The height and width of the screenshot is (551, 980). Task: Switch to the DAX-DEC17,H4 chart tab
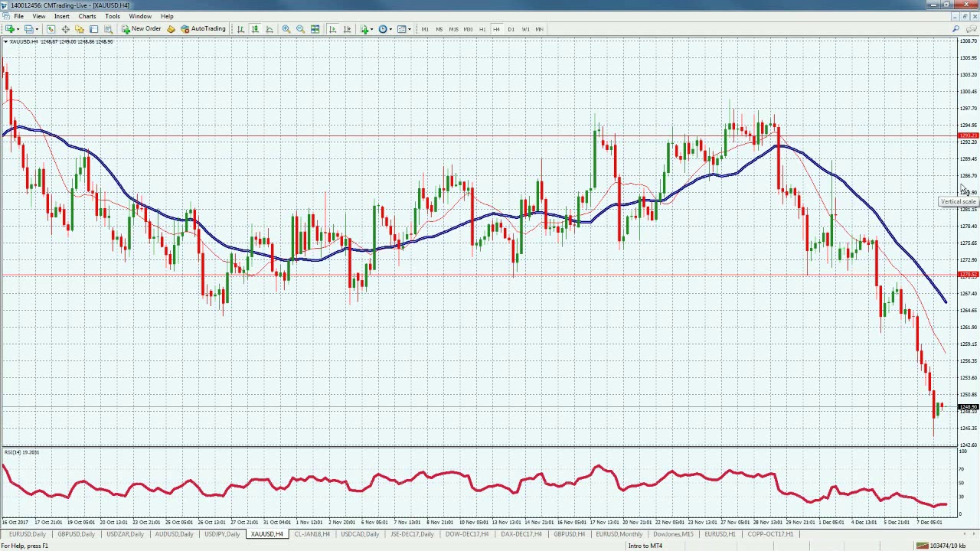[521, 534]
